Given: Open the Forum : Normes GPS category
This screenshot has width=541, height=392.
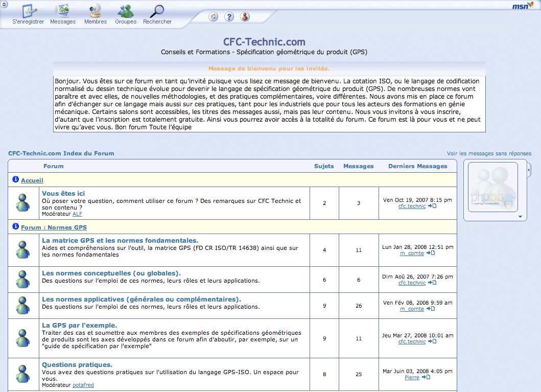Looking at the screenshot, I should coord(54,227).
